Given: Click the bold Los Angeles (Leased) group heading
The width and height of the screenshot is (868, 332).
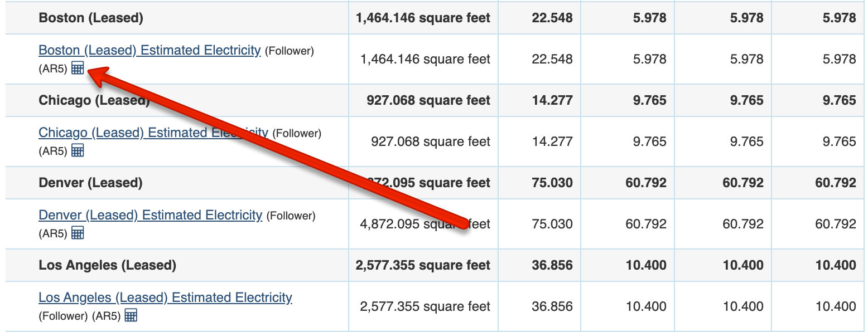Looking at the screenshot, I should coord(107,265).
